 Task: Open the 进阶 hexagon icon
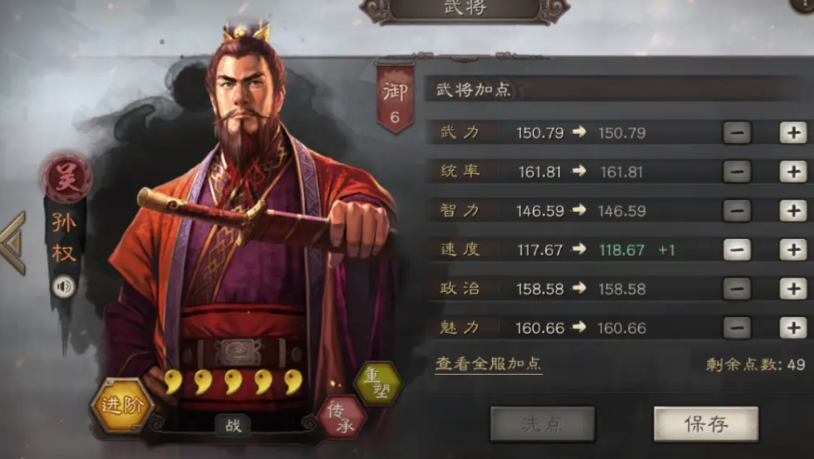123,406
